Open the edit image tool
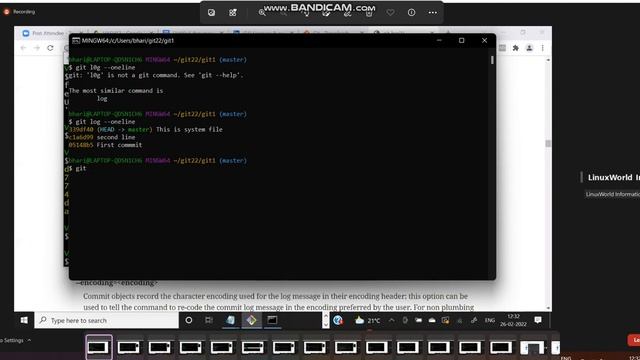640x360 pixels. tap(326, 13)
